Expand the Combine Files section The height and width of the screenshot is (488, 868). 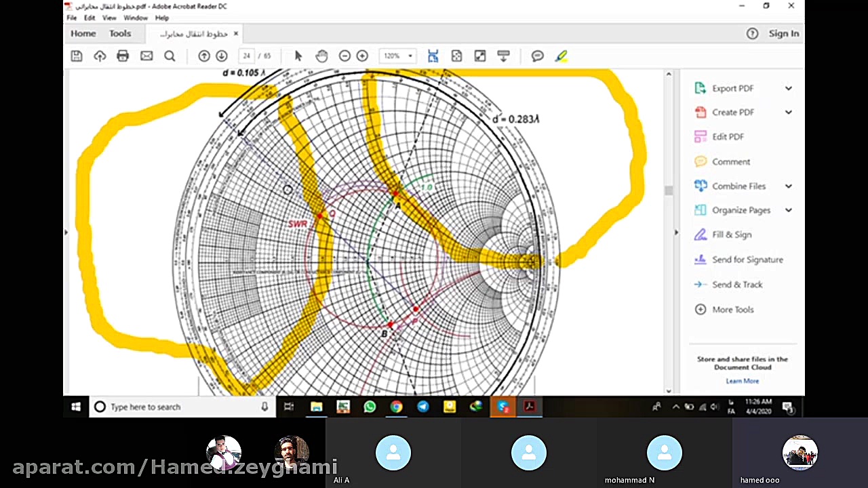pos(788,186)
